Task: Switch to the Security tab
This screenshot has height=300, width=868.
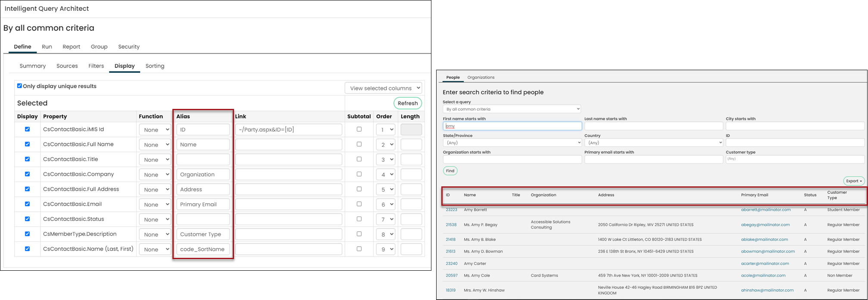Action: pos(129,46)
